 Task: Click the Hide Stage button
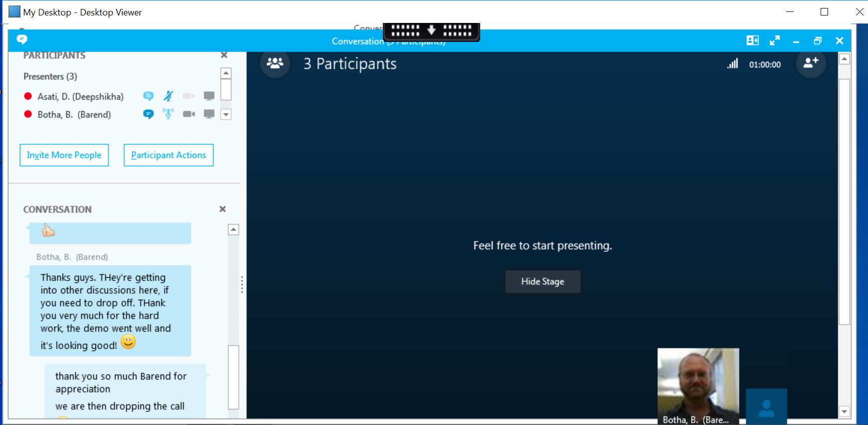pos(543,282)
